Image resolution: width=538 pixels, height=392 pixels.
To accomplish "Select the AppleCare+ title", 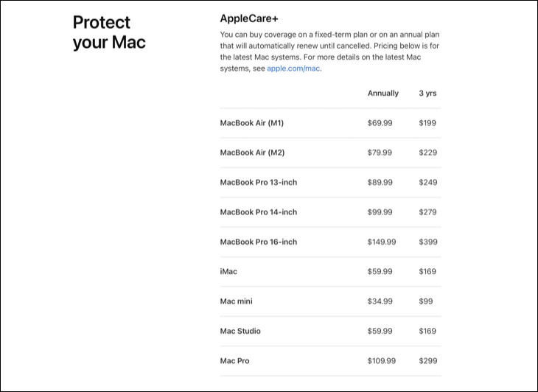I will tap(248, 18).
